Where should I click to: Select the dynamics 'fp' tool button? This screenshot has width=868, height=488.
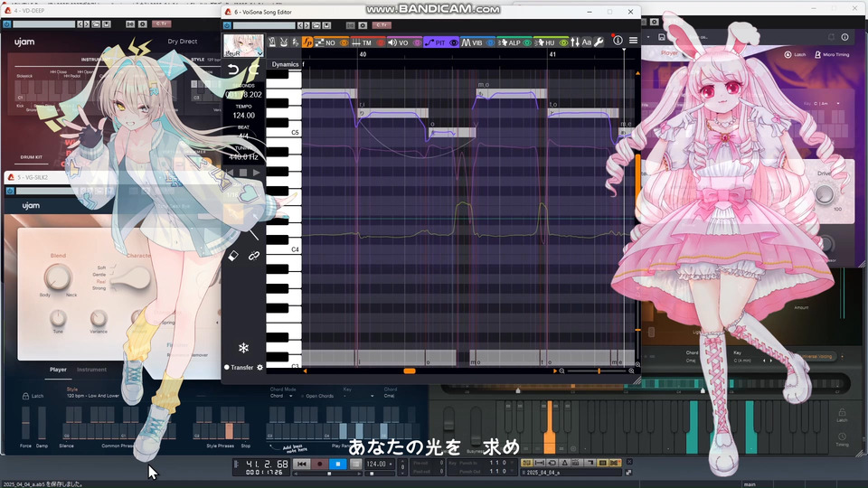click(307, 42)
